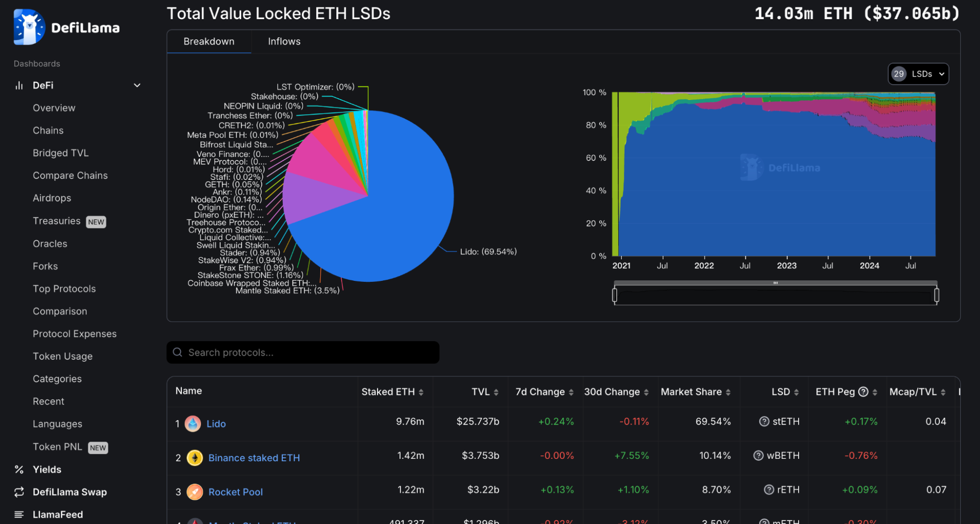Click the magnifier icon in the search bar
The height and width of the screenshot is (524, 980).
tap(177, 352)
